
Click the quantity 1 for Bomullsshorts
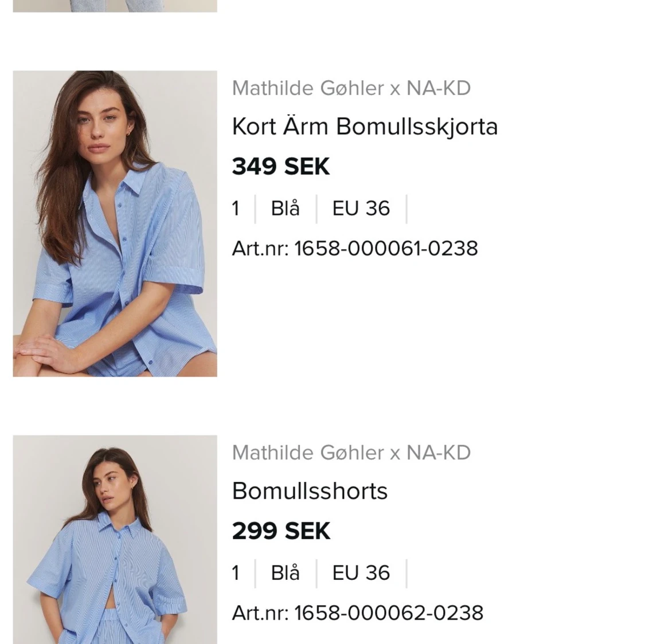click(236, 573)
